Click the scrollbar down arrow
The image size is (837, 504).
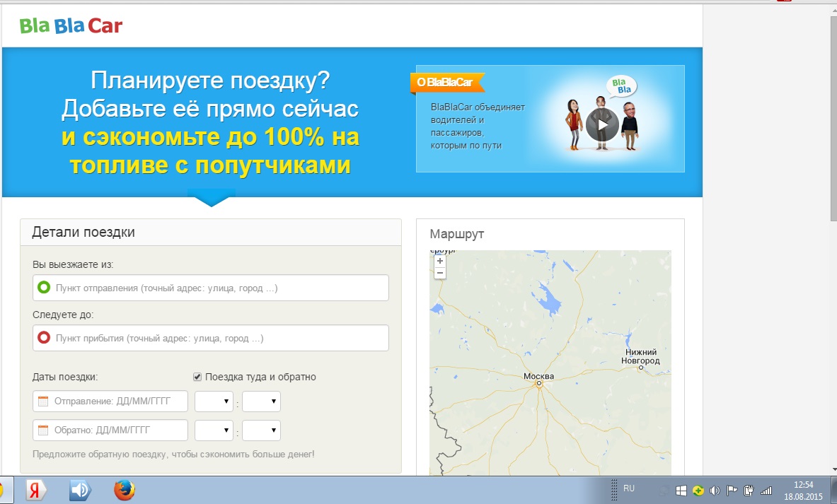point(833,469)
